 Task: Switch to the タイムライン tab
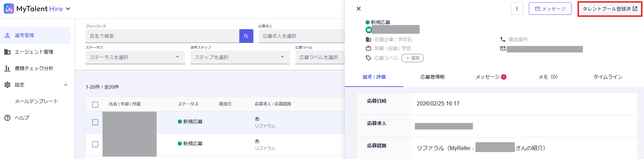tap(608, 77)
